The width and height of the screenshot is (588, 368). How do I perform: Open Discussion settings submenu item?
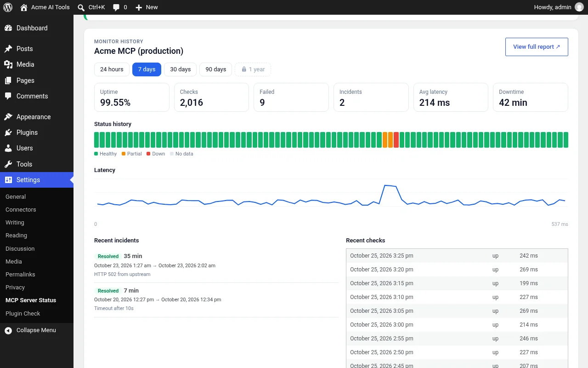(x=37, y=248)
